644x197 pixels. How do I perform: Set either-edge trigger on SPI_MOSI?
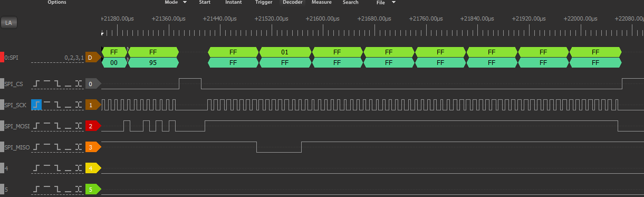(x=78, y=126)
